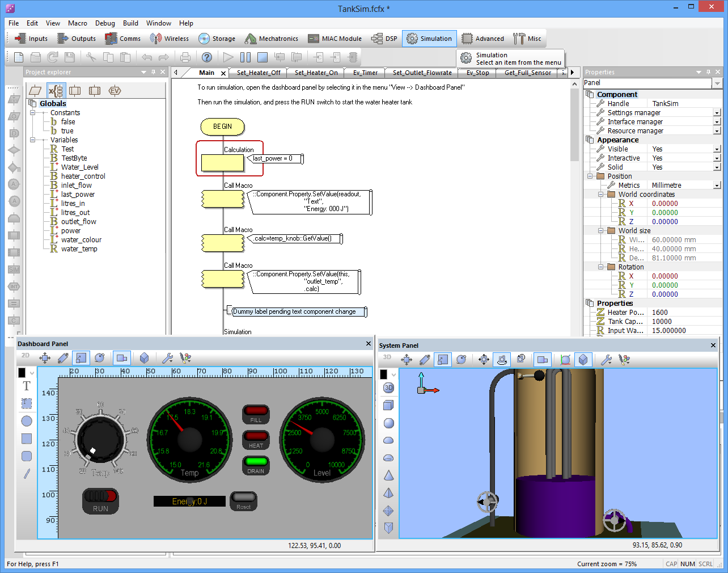The height and width of the screenshot is (573, 728).
Task: Collapse World coordinates group
Action: (x=601, y=195)
